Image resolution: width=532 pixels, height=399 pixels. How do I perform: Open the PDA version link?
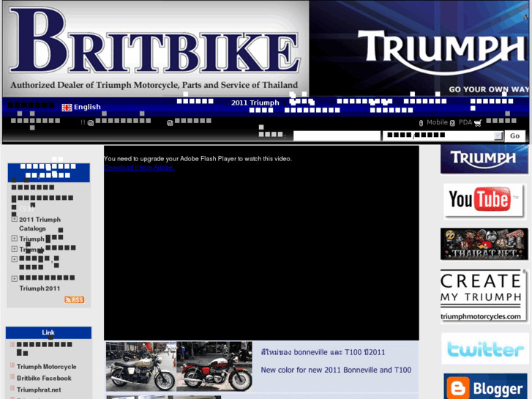465,122
